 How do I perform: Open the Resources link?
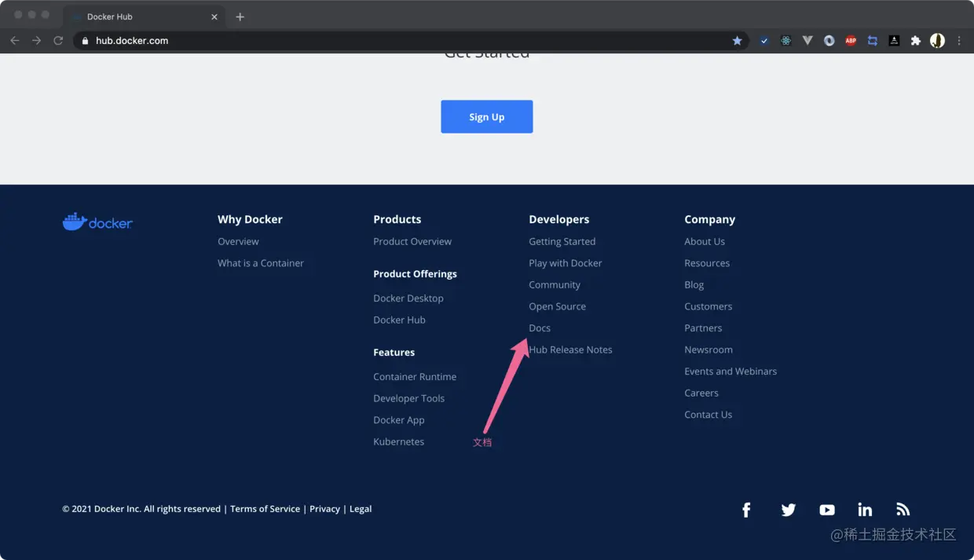tap(707, 263)
